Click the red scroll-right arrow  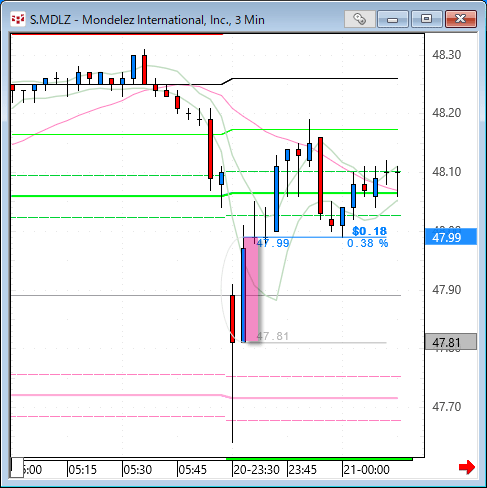coord(467,467)
